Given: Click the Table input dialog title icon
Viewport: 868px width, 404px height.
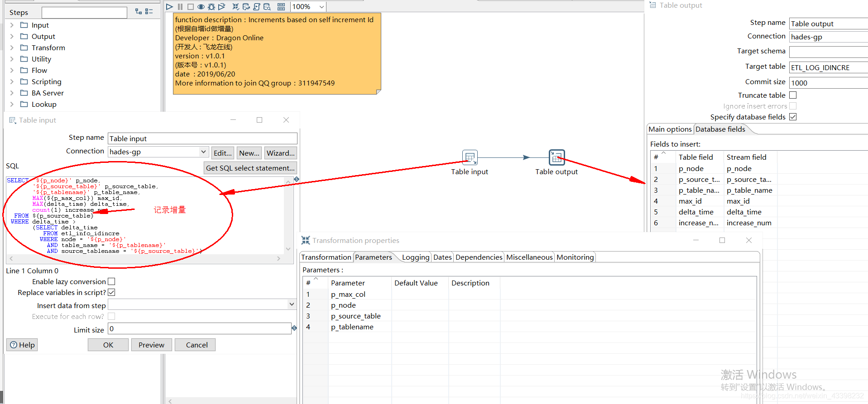Looking at the screenshot, I should click(x=13, y=120).
